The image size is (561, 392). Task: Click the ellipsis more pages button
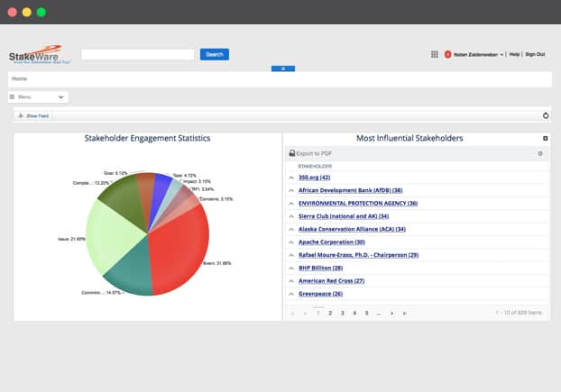(x=379, y=313)
